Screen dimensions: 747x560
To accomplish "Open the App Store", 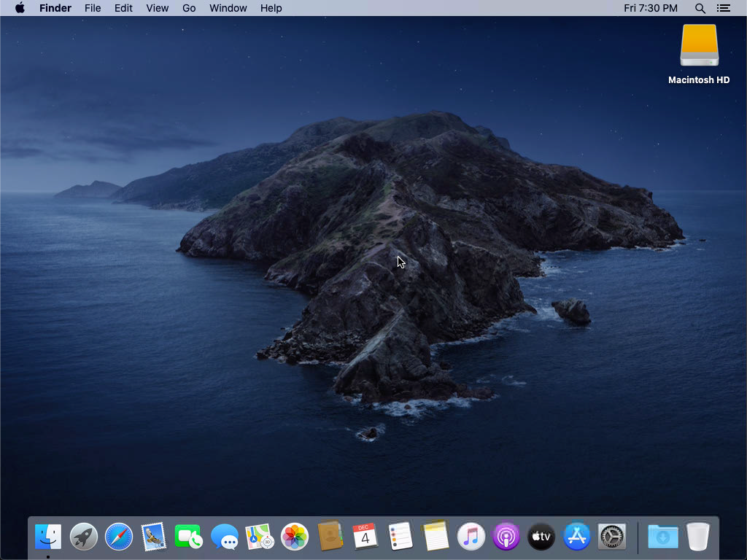I will tap(576, 537).
